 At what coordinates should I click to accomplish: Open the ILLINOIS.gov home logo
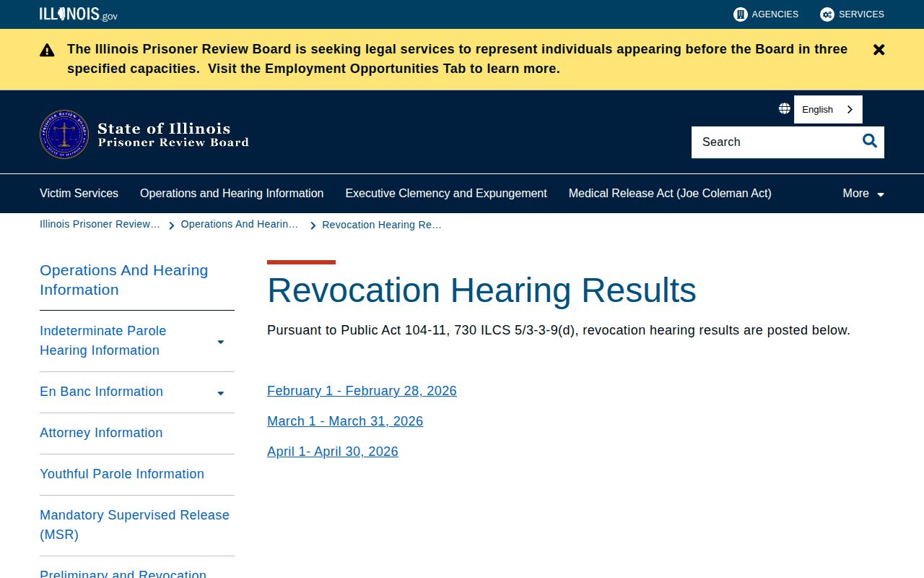78,14
